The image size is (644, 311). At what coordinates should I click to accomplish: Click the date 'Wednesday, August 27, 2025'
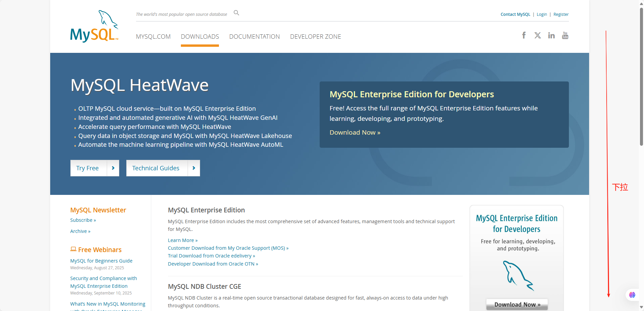[97, 268]
